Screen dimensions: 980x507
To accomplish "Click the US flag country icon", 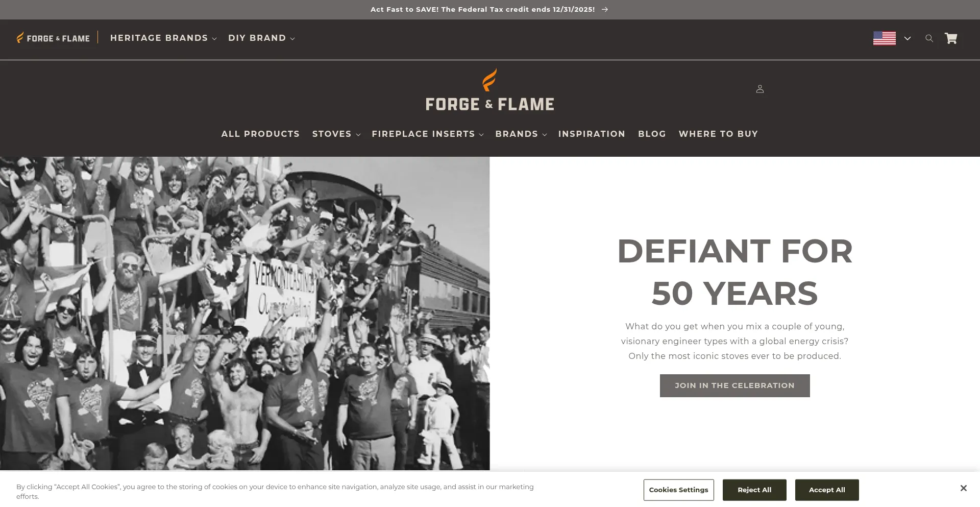I will tap(885, 38).
